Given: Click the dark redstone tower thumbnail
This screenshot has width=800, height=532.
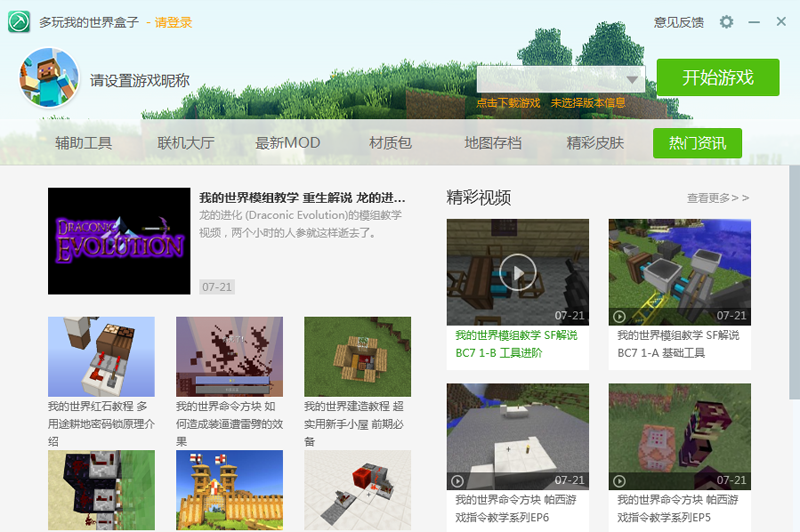Looking at the screenshot, I should click(101, 490).
